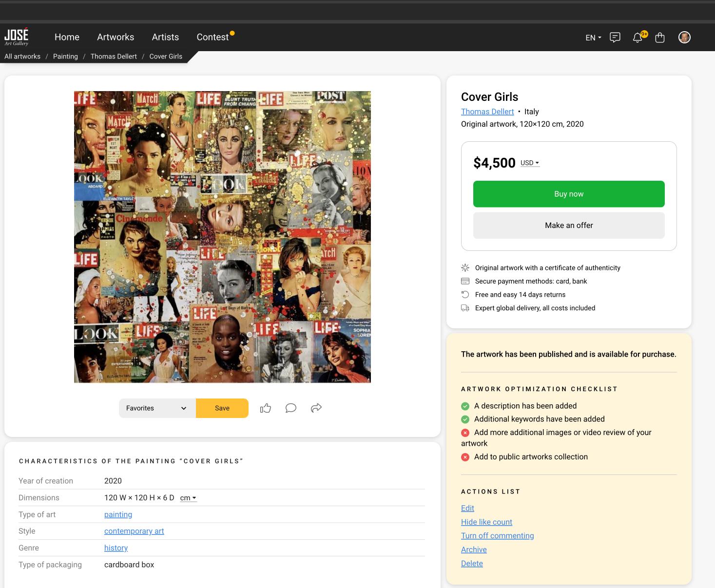Click the Buy now button
This screenshot has height=588, width=715.
coord(569,194)
